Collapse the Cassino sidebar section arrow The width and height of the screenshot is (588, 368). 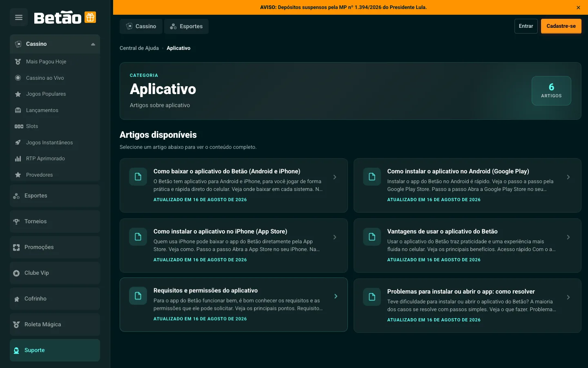93,44
